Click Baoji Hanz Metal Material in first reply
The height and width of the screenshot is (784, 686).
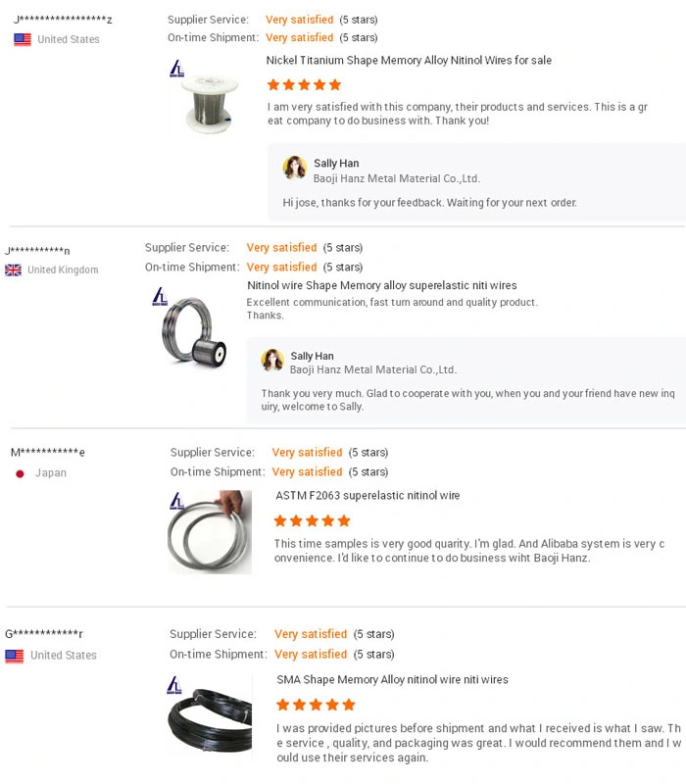click(396, 179)
